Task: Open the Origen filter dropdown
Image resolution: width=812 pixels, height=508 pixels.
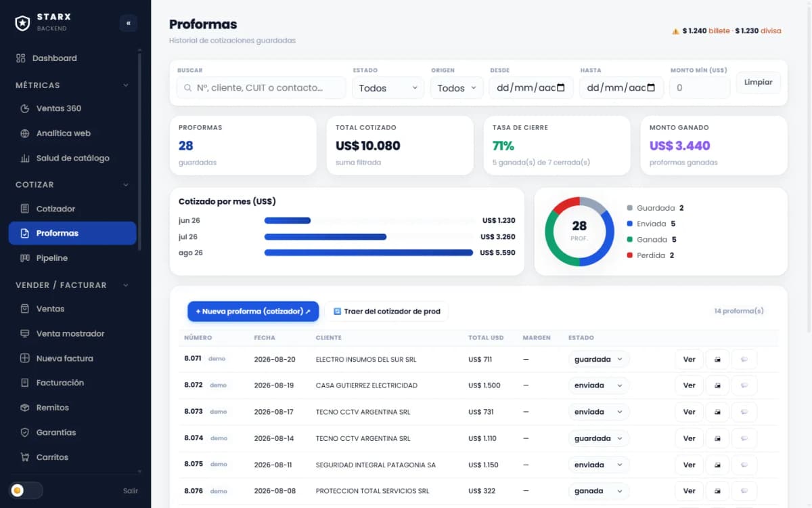Action: coord(457,88)
